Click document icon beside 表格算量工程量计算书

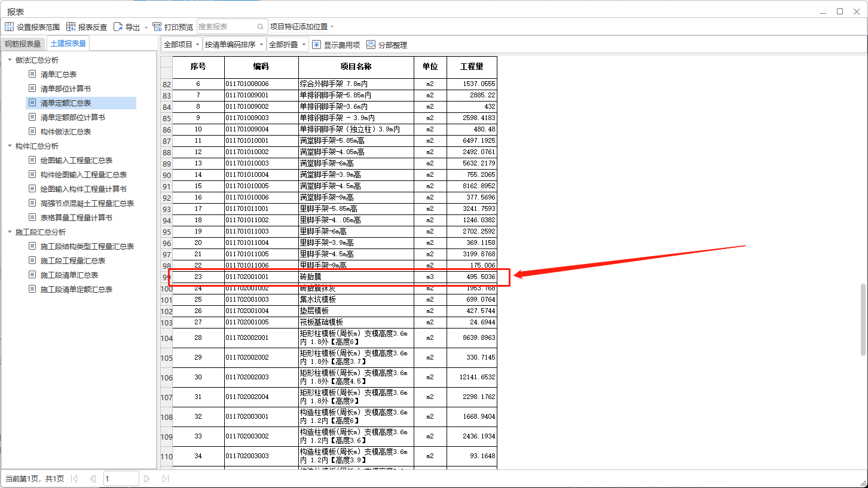[32, 217]
